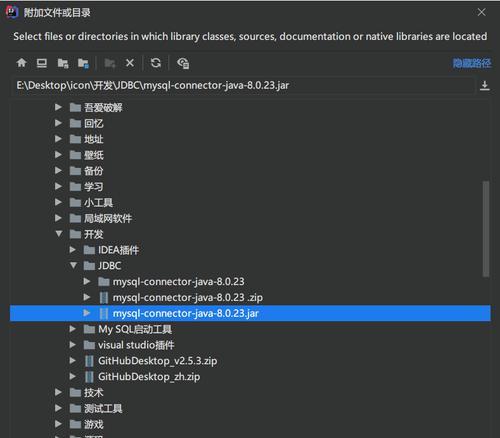Expand the 局域网软件 folder

pyautogui.click(x=58, y=218)
